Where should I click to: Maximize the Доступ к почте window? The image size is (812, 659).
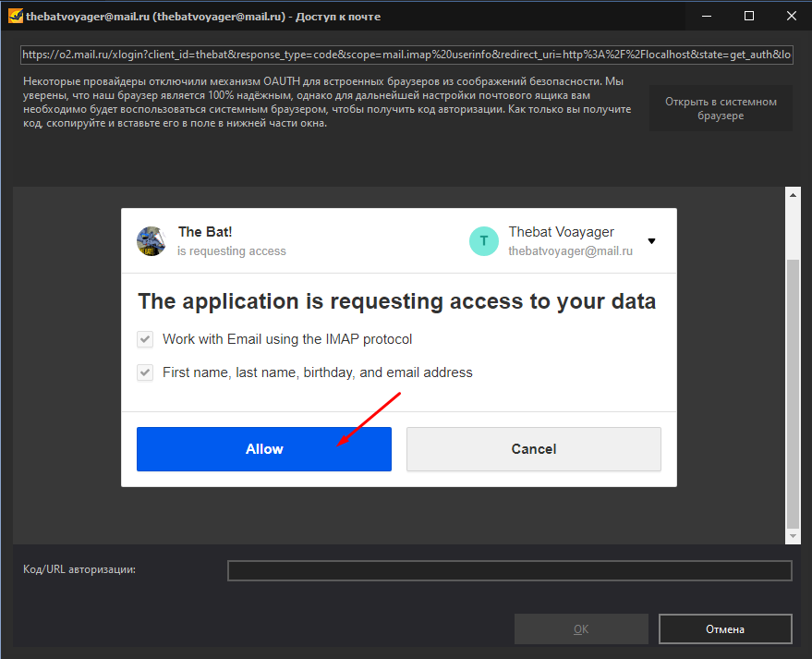click(749, 16)
